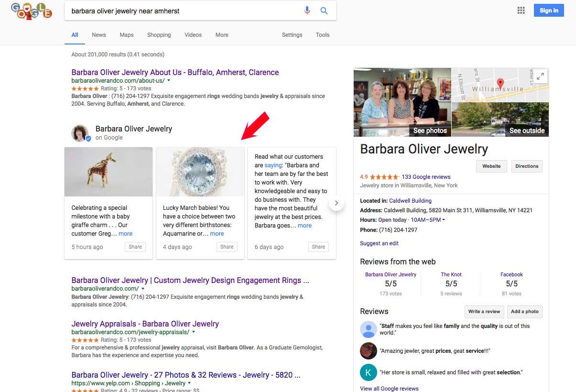The image size is (576, 392).
Task: Click 'See photos' staff image
Action: point(402,102)
